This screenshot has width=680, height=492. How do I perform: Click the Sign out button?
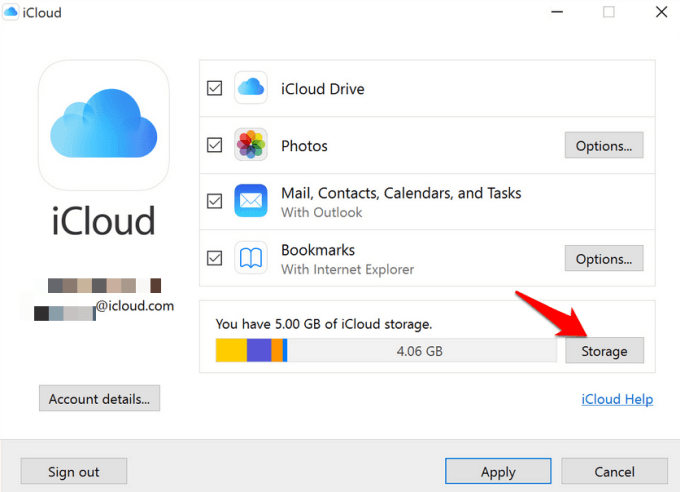pyautogui.click(x=74, y=471)
